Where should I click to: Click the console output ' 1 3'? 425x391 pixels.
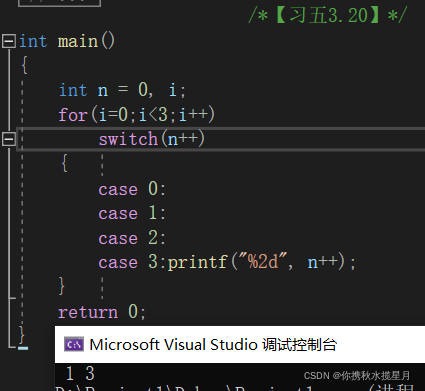coord(80,373)
